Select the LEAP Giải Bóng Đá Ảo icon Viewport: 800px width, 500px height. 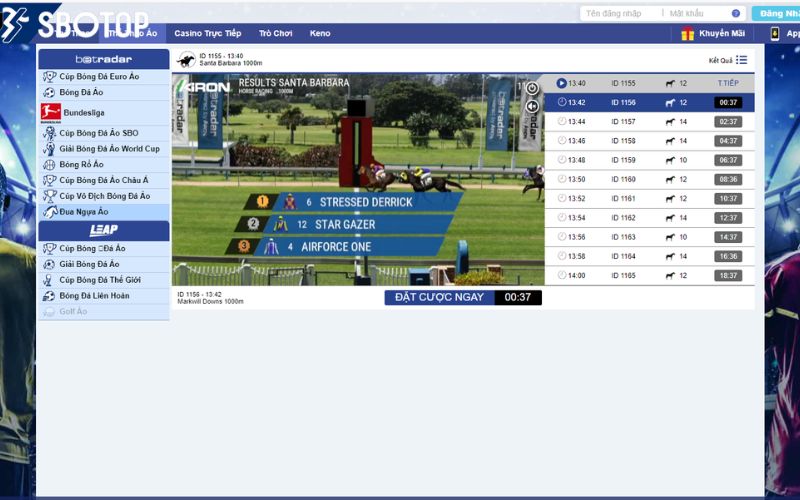pyautogui.click(x=49, y=264)
